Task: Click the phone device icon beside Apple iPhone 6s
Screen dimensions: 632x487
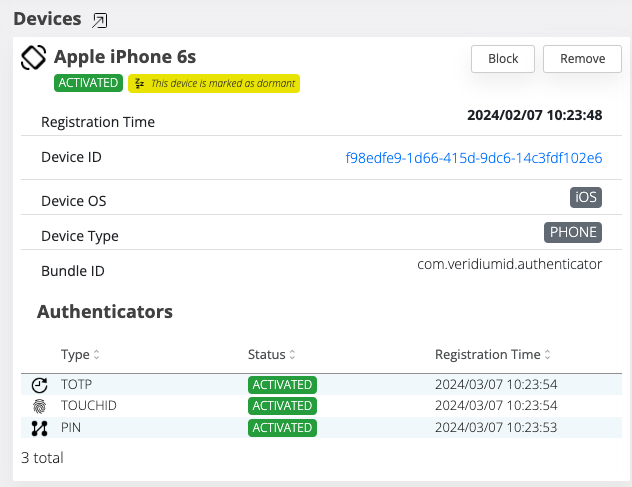Action: [x=34, y=58]
